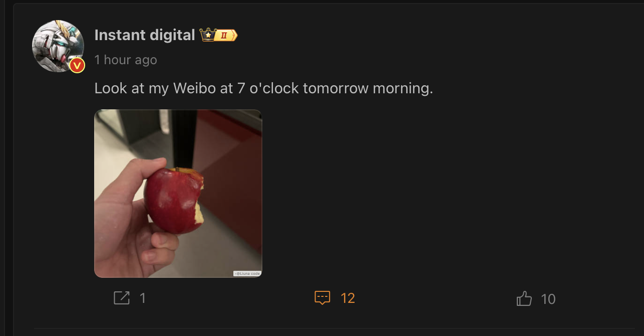Image resolution: width=644 pixels, height=336 pixels.
Task: Click the orange verified V badge
Action: tap(77, 65)
